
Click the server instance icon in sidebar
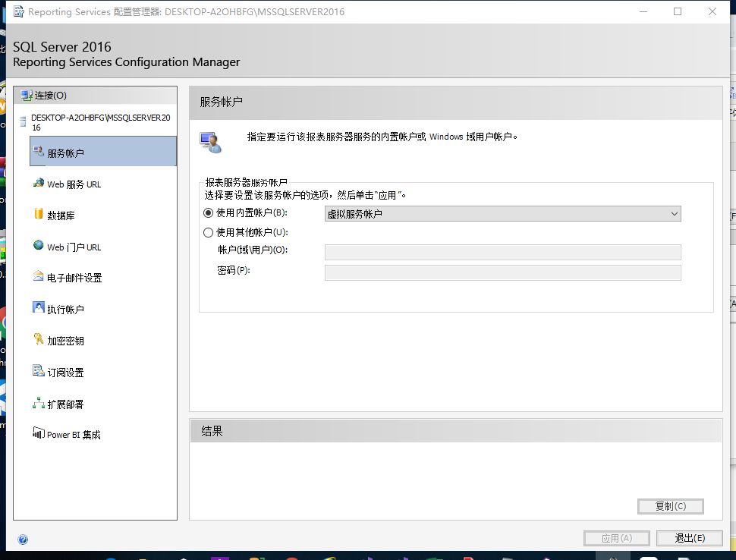pos(23,122)
